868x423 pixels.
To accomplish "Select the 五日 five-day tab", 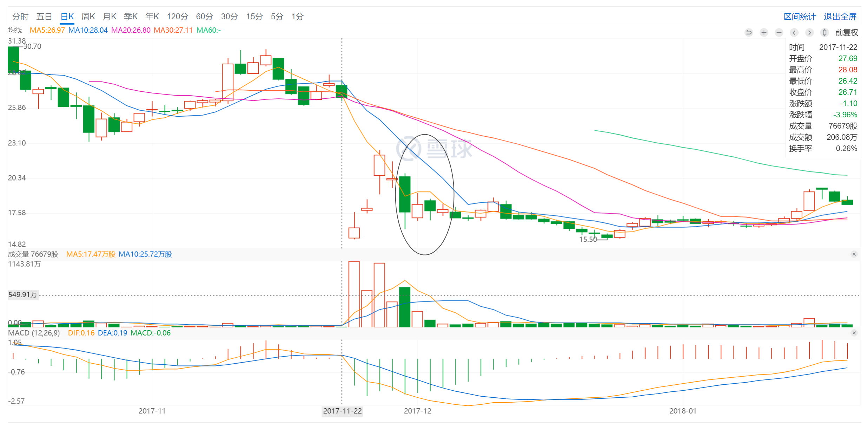I will (x=44, y=17).
